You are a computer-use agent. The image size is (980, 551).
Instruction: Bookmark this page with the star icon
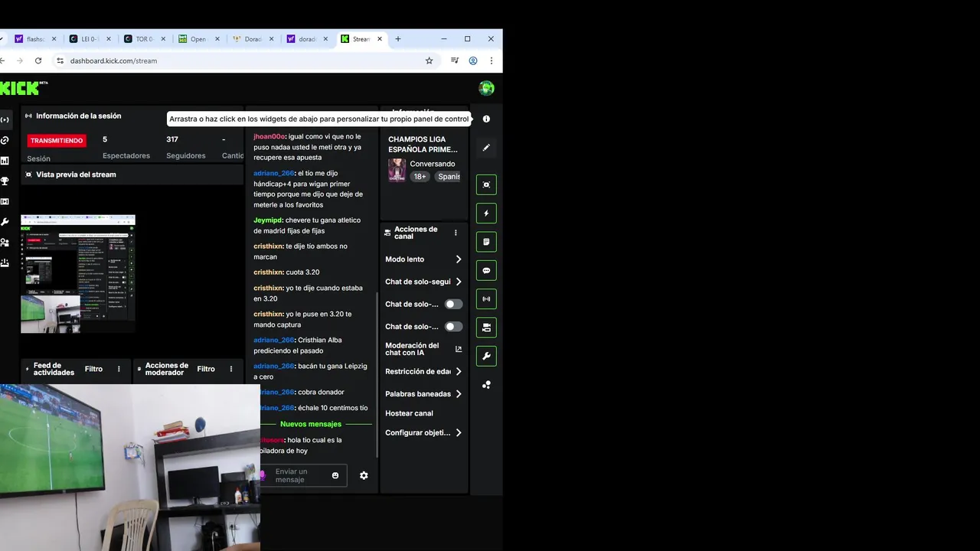(x=429, y=60)
